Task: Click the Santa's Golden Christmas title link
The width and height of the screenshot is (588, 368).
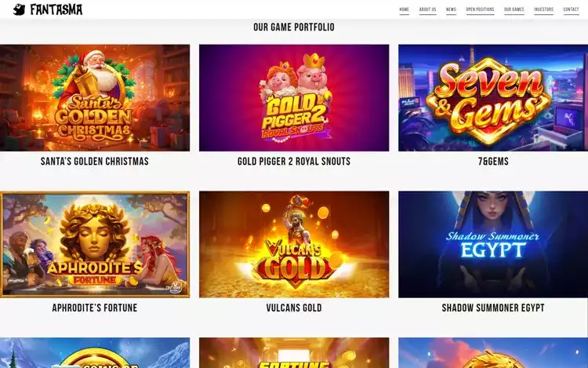Action: pyautogui.click(x=95, y=162)
